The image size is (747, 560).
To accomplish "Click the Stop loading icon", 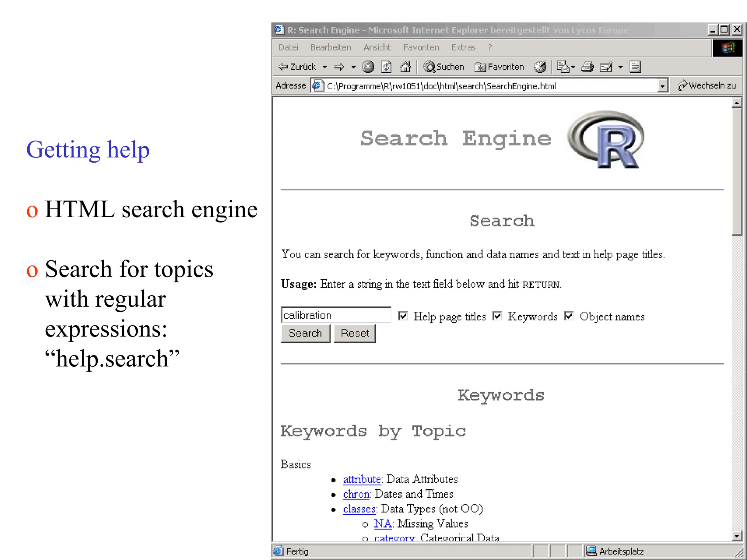I will [x=368, y=67].
